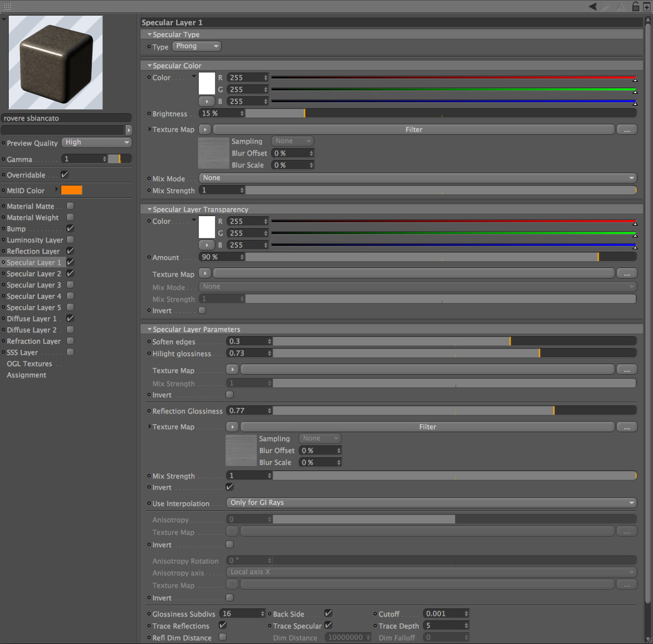The height and width of the screenshot is (644, 653).
Task: Enable the Specular Layer 3 checkbox
Action: pos(71,285)
